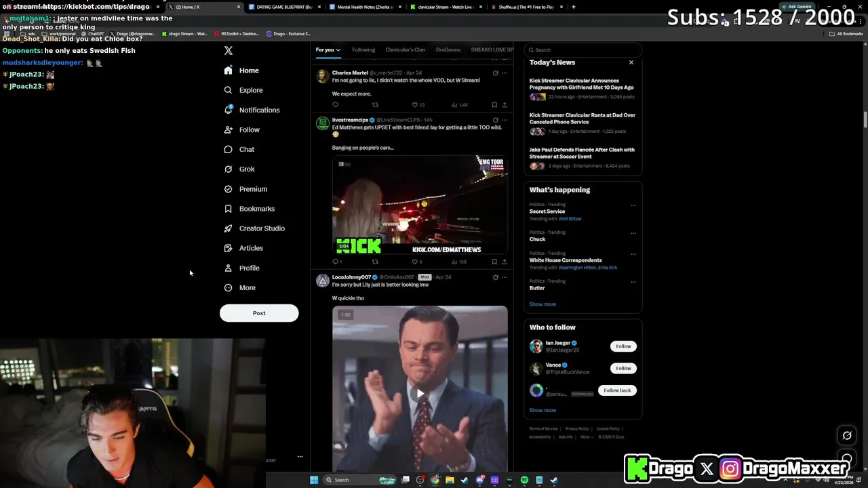Open Bookmarks in the sidebar
Viewport: 868px width, 488px height.
249,209
